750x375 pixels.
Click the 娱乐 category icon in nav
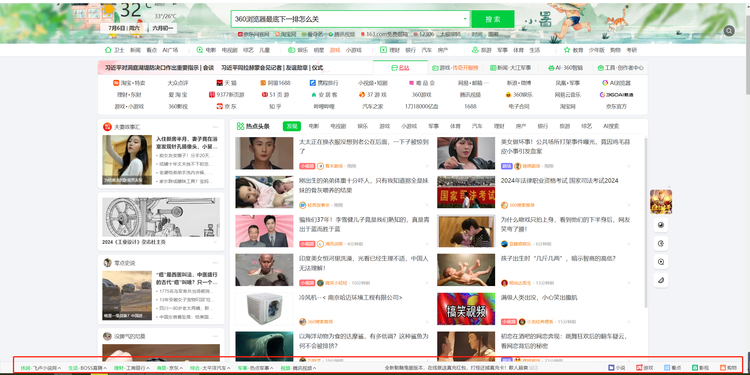(291, 50)
